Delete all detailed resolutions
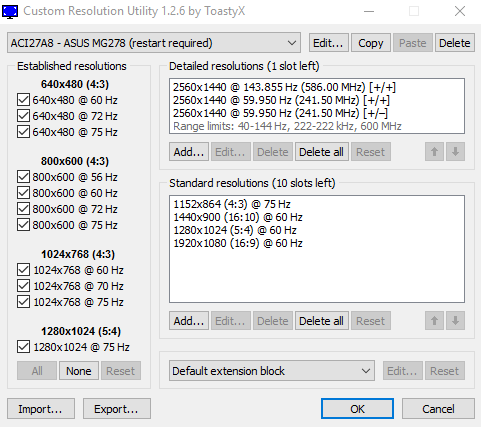This screenshot has height=427, width=481. point(322,152)
